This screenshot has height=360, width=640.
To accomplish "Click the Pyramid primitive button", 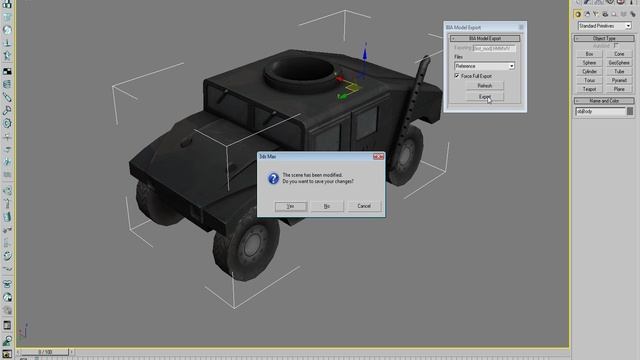I will (619, 80).
